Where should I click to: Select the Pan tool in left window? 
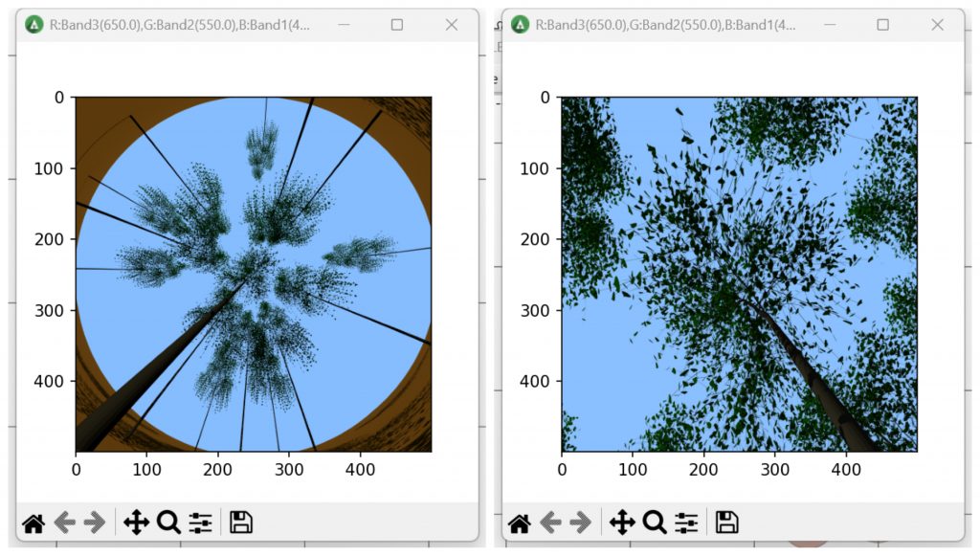click(x=136, y=523)
